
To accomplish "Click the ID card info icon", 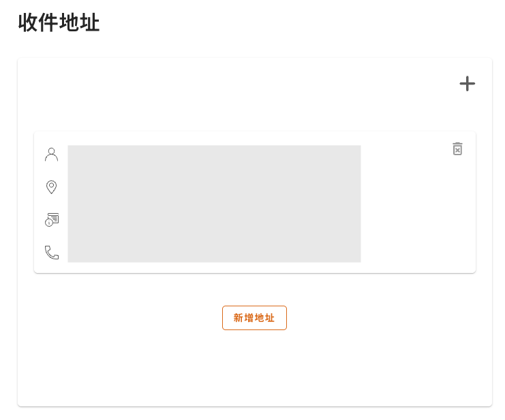I will pos(52,219).
